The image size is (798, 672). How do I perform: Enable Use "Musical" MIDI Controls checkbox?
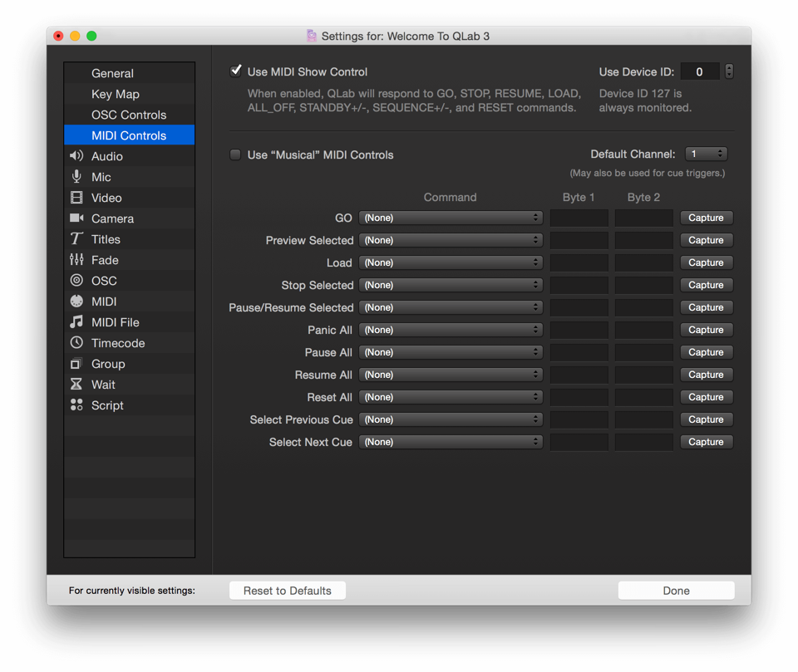[x=236, y=155]
